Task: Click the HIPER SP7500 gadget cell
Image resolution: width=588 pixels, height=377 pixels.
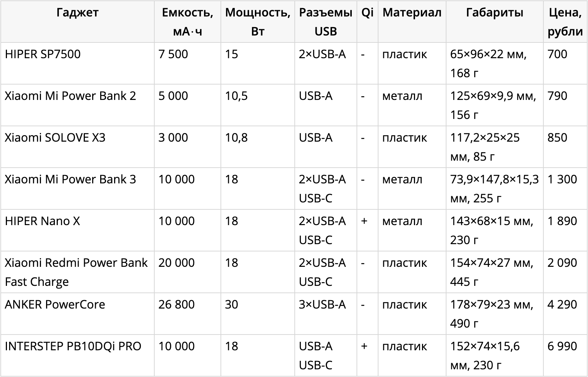Action: (78, 63)
